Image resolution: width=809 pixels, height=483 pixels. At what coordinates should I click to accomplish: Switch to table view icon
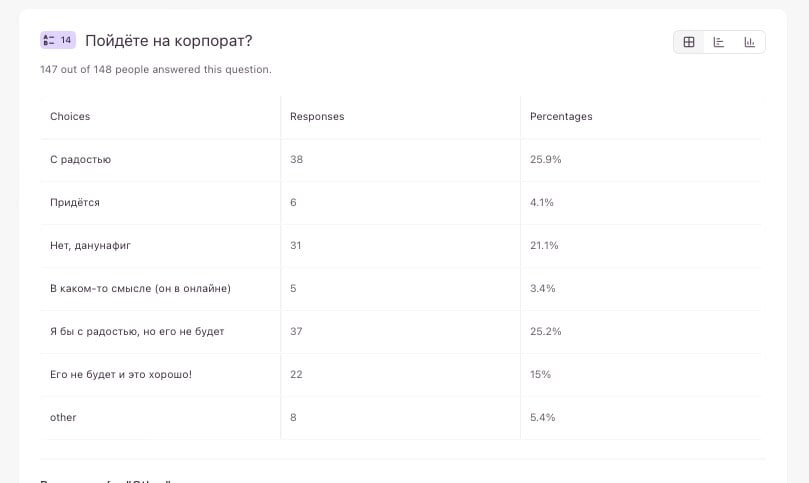[x=689, y=42]
